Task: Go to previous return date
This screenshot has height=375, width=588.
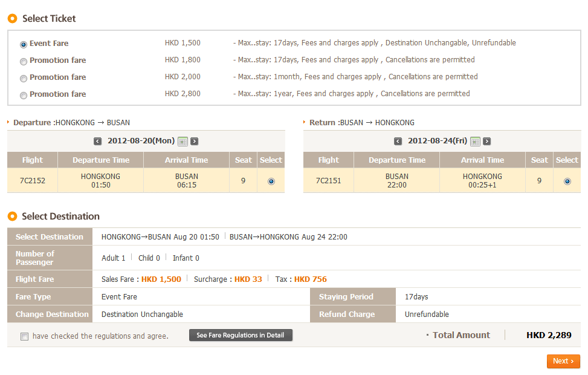Action: [398, 142]
